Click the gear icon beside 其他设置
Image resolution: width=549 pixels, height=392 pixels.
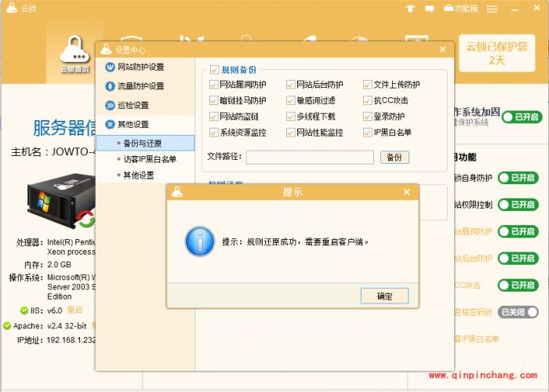(x=110, y=124)
